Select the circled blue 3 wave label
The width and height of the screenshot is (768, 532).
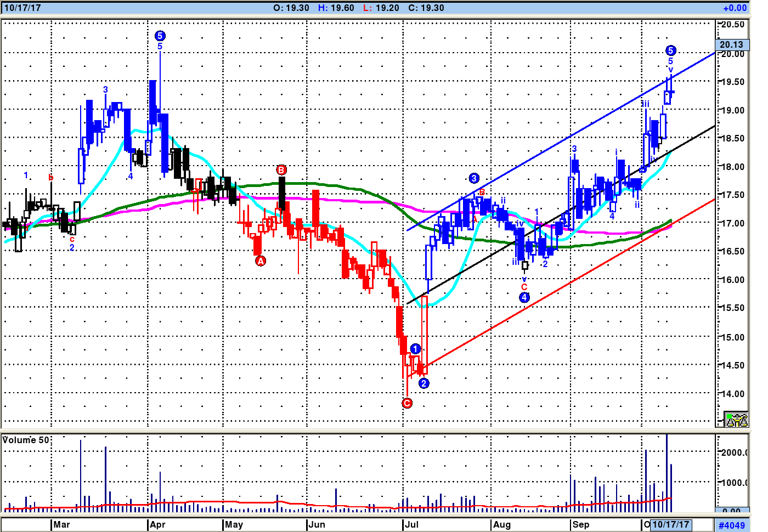coord(474,178)
